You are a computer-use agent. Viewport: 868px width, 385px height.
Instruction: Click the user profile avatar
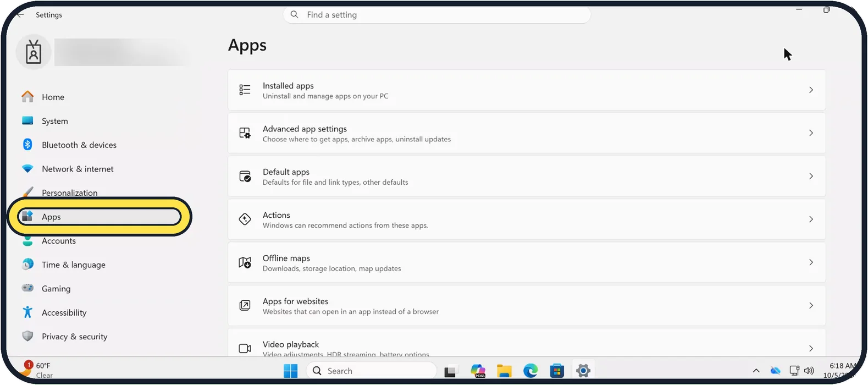pyautogui.click(x=34, y=52)
